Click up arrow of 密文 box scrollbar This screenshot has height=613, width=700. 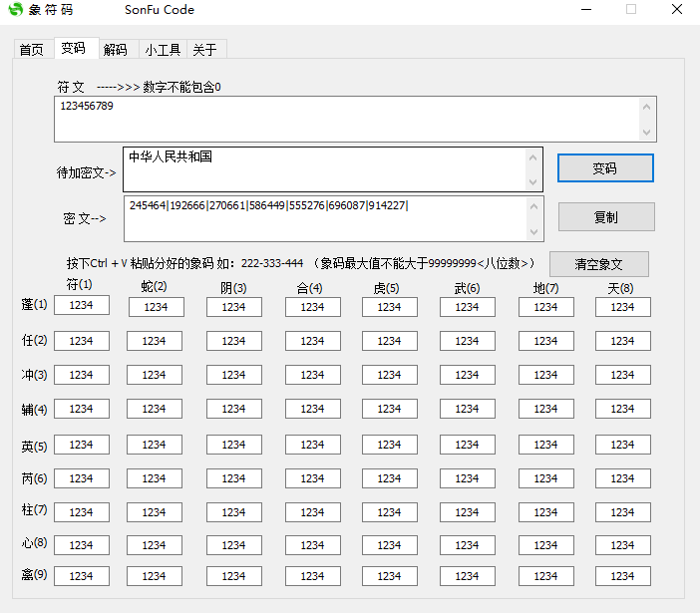(533, 206)
